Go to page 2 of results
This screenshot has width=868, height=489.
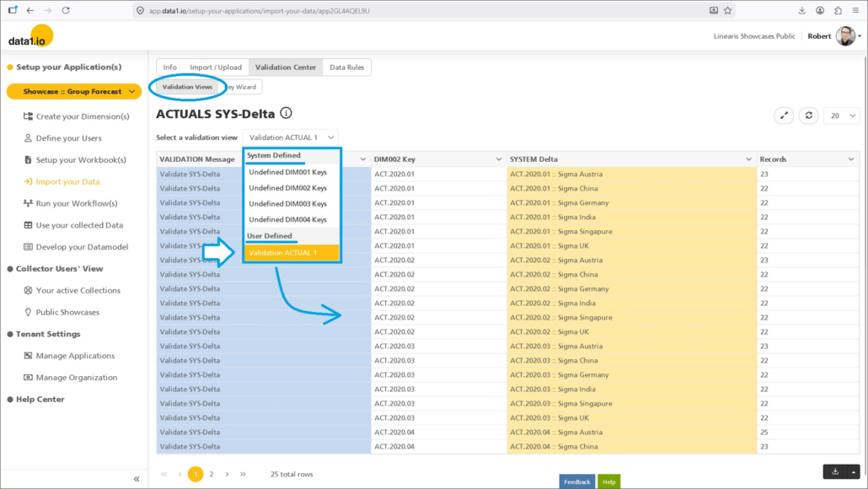(x=212, y=475)
